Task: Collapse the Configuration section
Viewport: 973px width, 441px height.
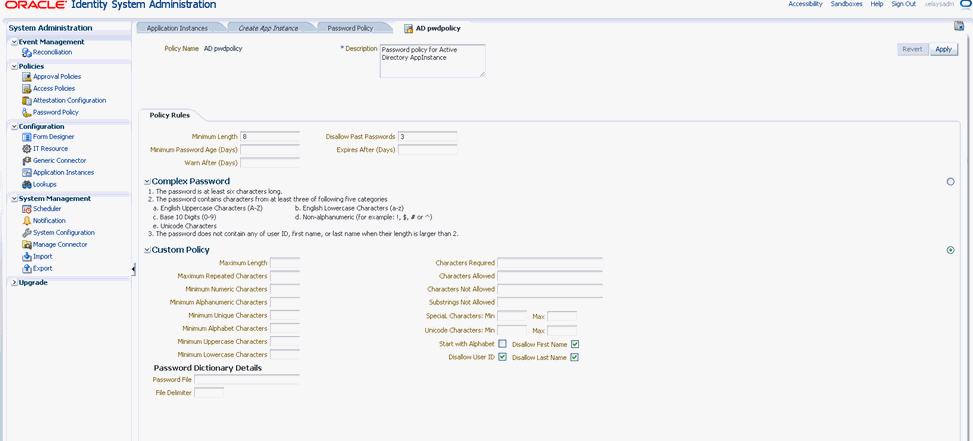Action: point(14,127)
